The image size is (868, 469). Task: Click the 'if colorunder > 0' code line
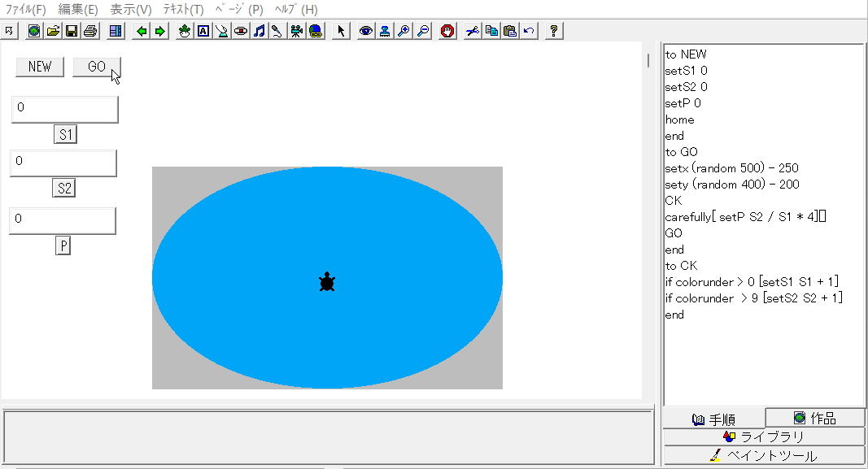coord(752,282)
